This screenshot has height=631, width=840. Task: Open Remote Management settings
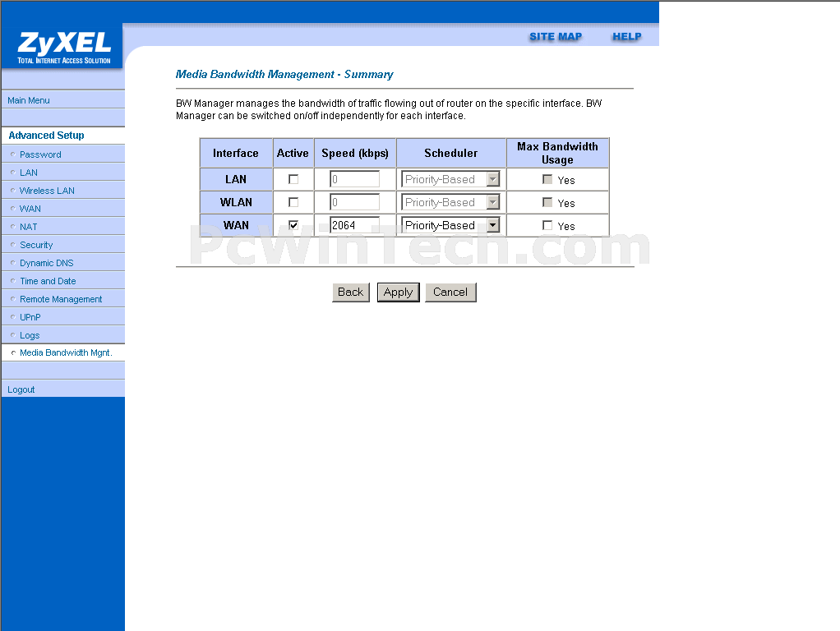61,299
